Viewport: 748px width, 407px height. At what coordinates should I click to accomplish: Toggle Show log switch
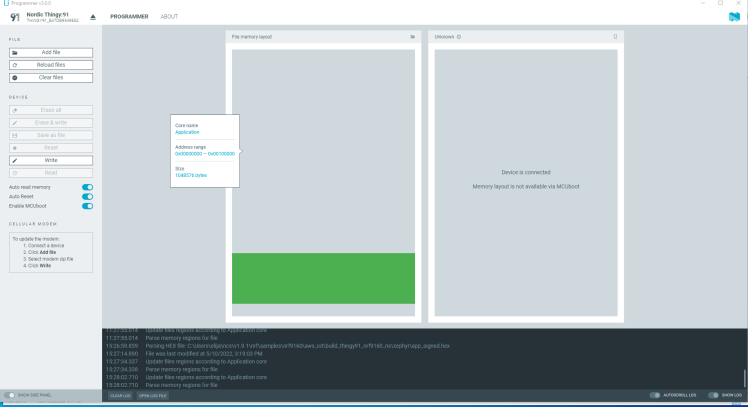tap(713, 395)
